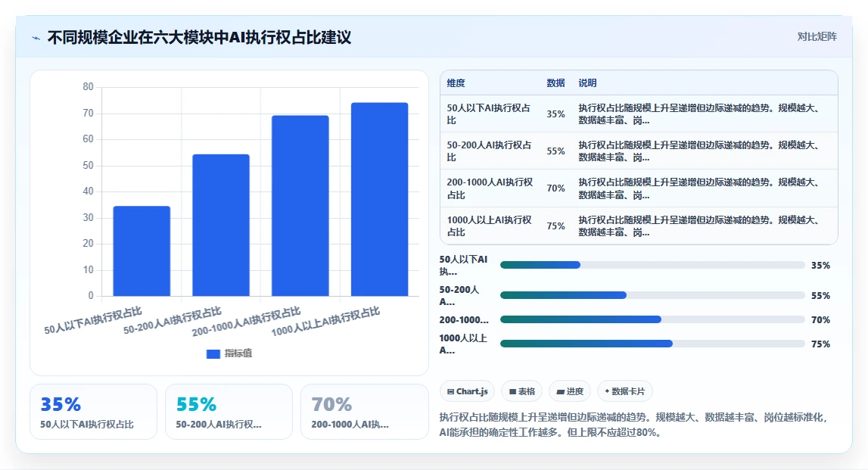Click the 75% progress bar for 1000人以上
The height and width of the screenshot is (470, 868).
point(652,344)
